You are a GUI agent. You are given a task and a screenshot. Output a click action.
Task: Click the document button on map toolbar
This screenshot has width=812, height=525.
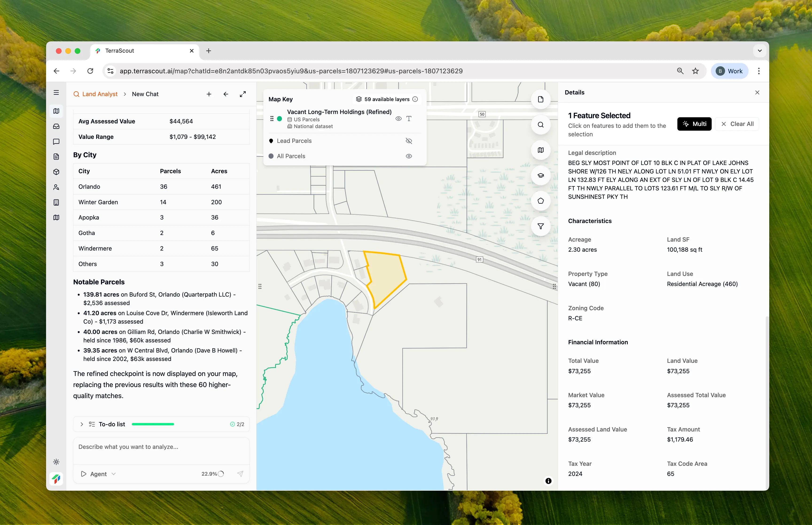(x=540, y=99)
